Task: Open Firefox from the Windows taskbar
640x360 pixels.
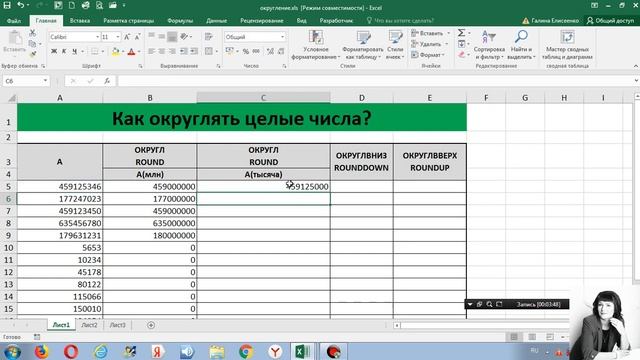Action: pos(41,351)
